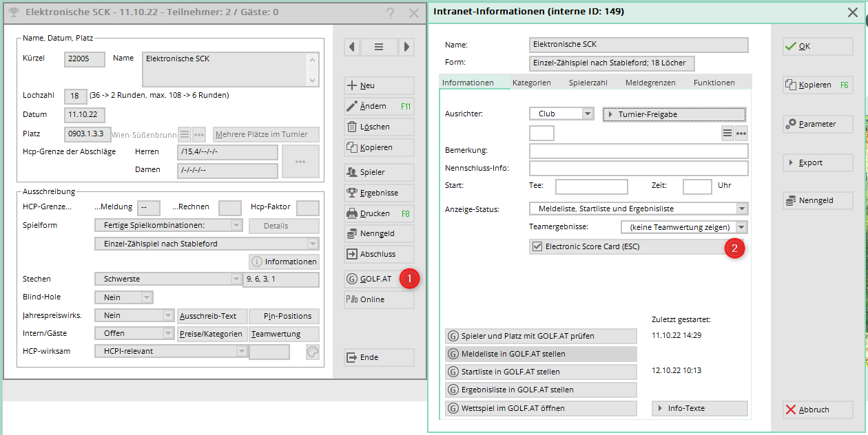
Task: Click Startliste in GOLF.AT stellen
Action: pyautogui.click(x=541, y=372)
